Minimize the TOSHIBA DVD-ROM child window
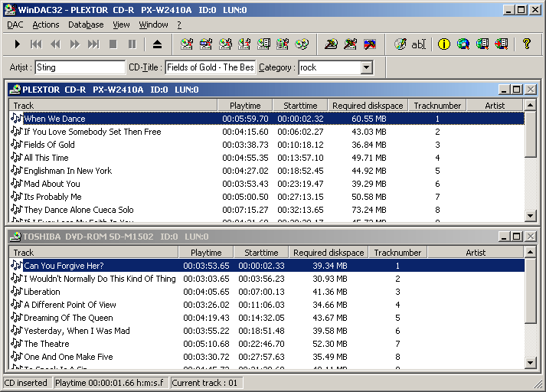546x392 pixels. 504,237
